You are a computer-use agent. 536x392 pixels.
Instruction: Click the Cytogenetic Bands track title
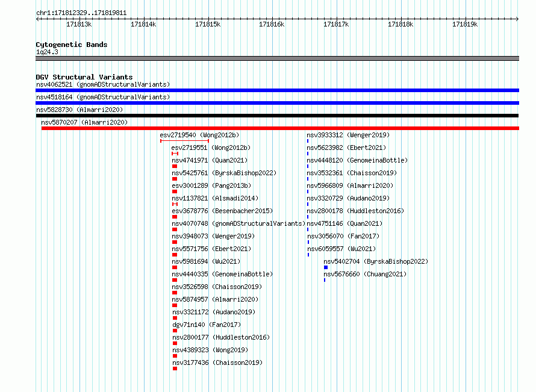(72, 45)
